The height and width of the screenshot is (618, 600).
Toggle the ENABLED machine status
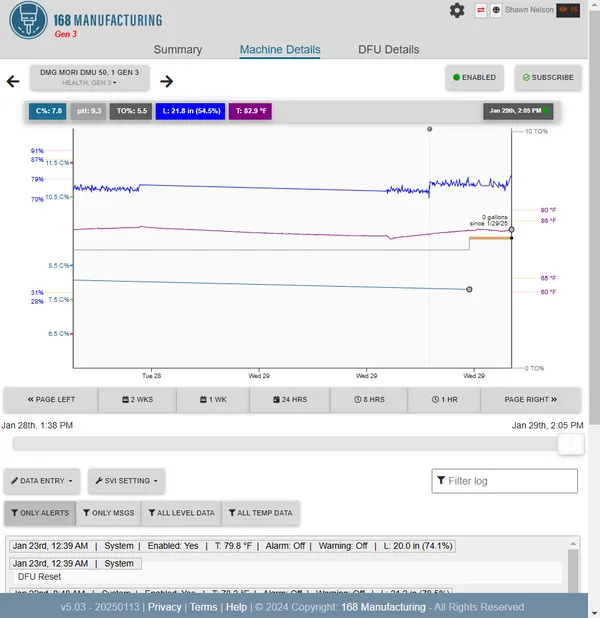click(x=474, y=77)
